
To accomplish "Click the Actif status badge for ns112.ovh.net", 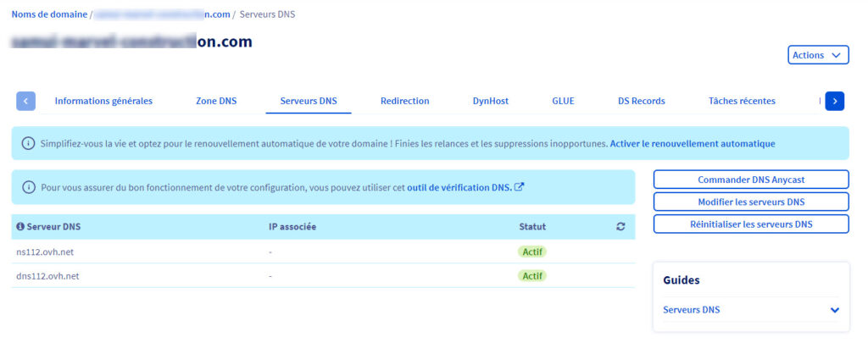I will tap(532, 252).
